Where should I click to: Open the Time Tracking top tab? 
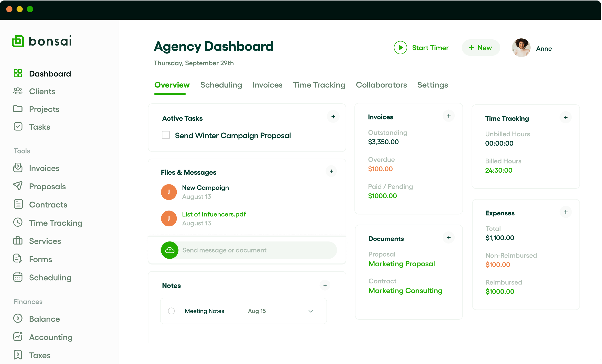(x=319, y=85)
